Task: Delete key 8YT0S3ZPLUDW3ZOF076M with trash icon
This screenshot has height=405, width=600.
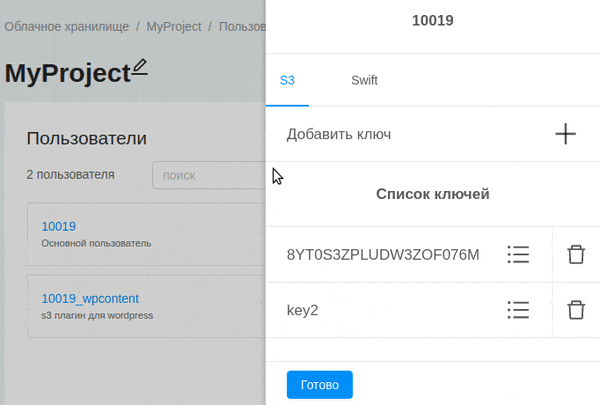Action: pyautogui.click(x=576, y=255)
